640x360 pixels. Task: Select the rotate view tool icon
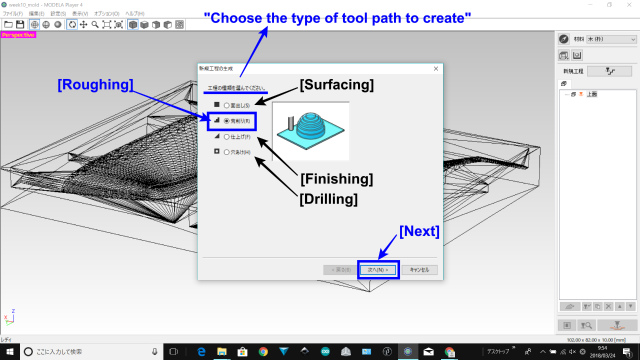click(x=72, y=24)
